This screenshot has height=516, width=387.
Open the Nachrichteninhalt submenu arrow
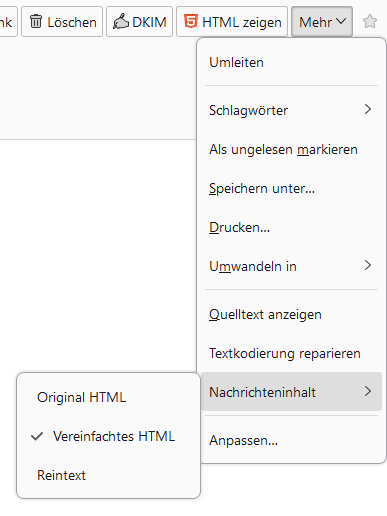coord(368,391)
